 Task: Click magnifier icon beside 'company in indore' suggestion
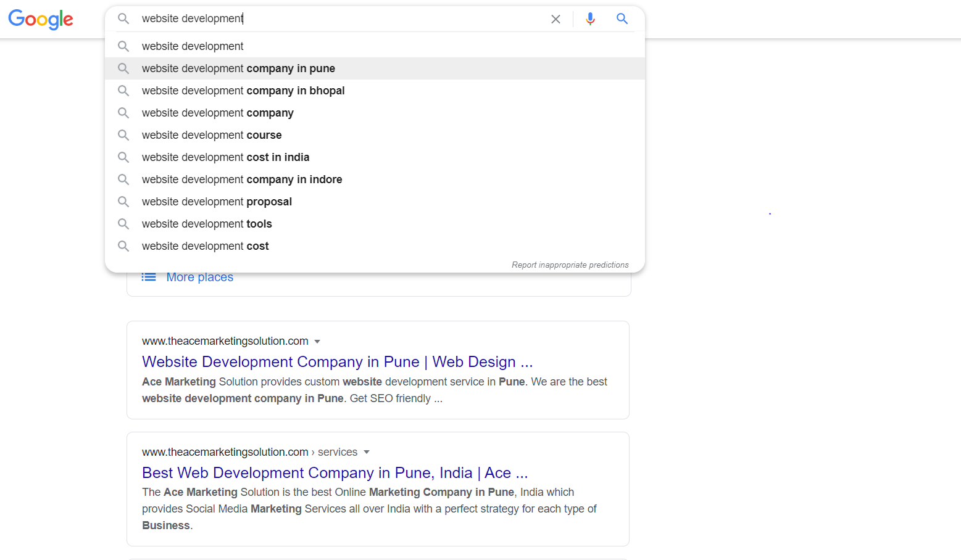[123, 179]
